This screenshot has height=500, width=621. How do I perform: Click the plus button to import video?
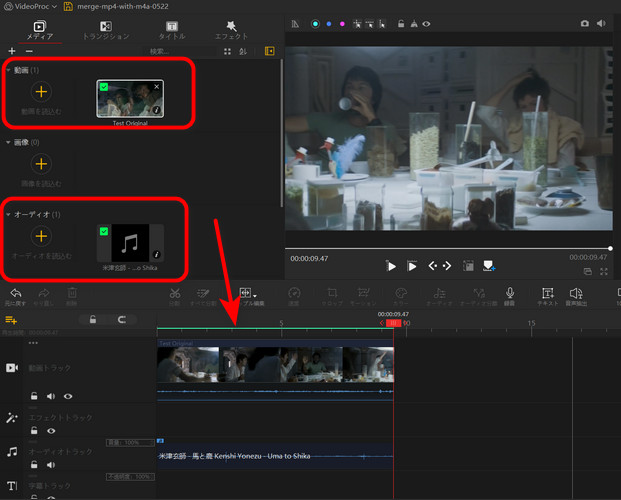41,92
